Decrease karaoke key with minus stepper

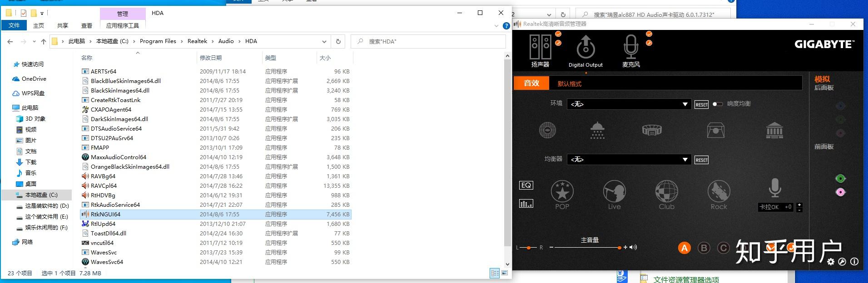(799, 210)
